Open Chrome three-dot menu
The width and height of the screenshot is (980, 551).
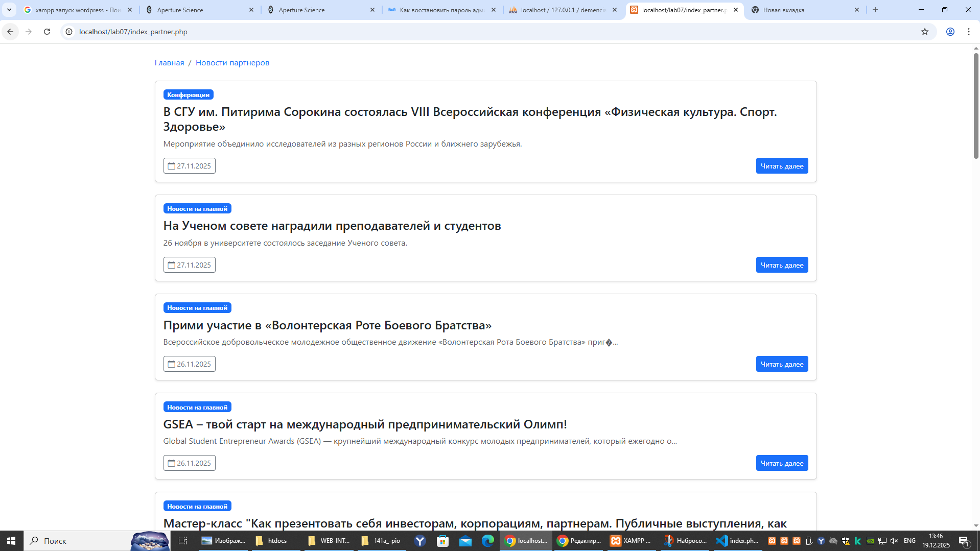click(x=968, y=32)
